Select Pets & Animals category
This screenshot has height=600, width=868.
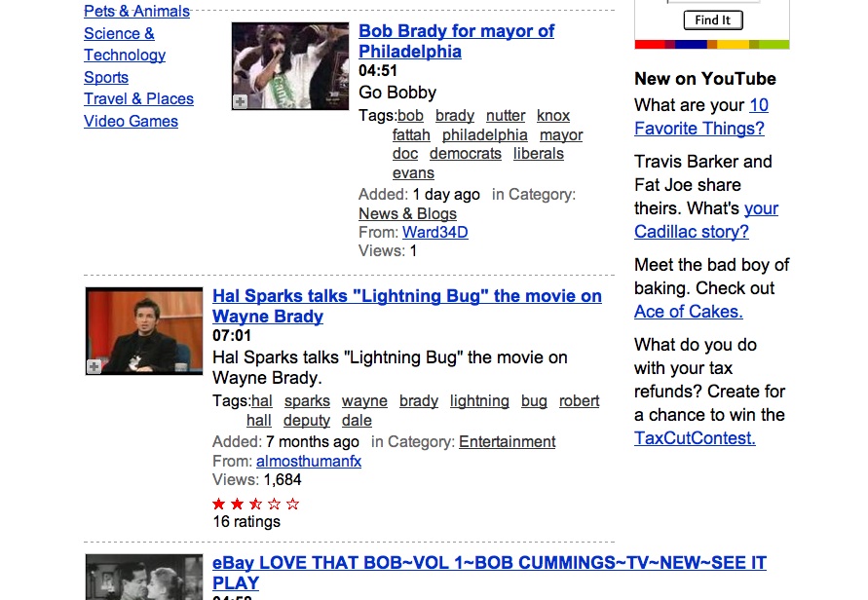(136, 12)
